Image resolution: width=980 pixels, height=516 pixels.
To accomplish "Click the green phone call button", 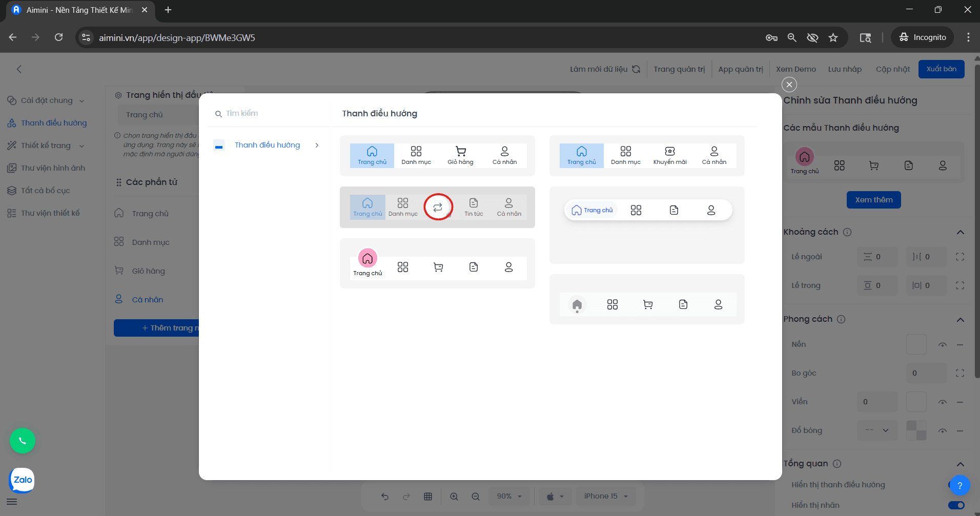I will tap(23, 441).
